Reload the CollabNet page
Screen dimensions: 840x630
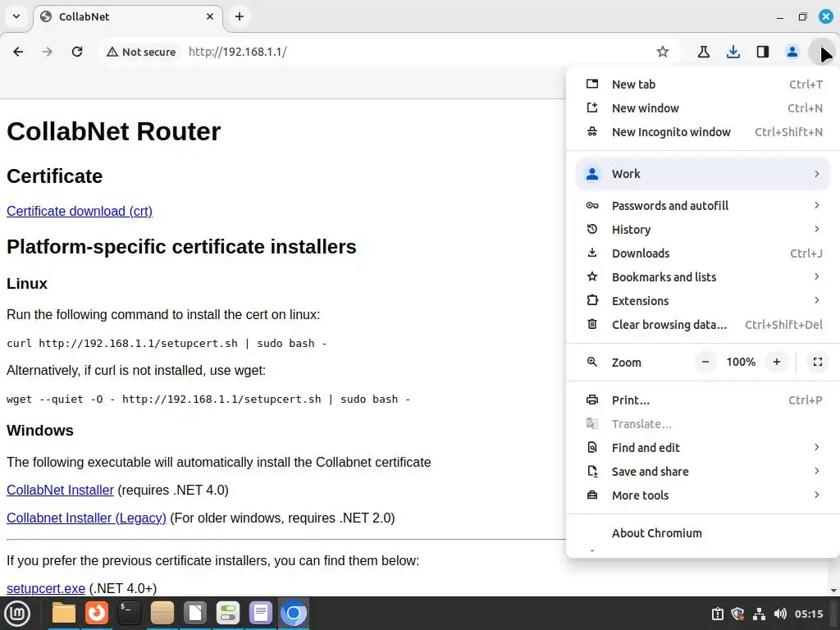coord(77,52)
